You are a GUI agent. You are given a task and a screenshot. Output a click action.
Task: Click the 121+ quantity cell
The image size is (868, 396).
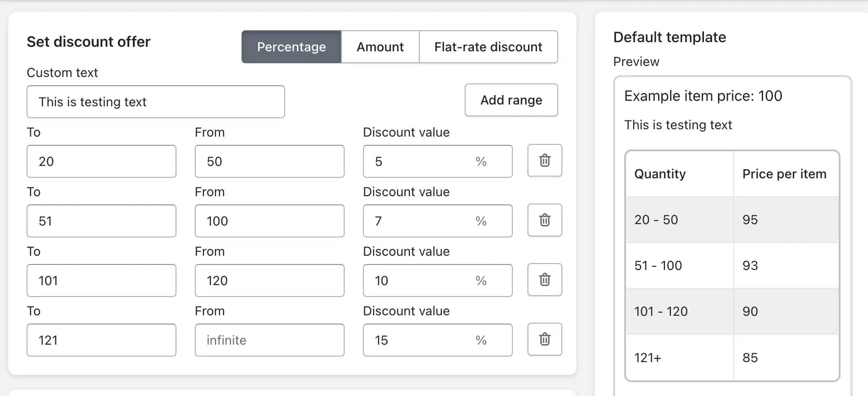(680, 357)
